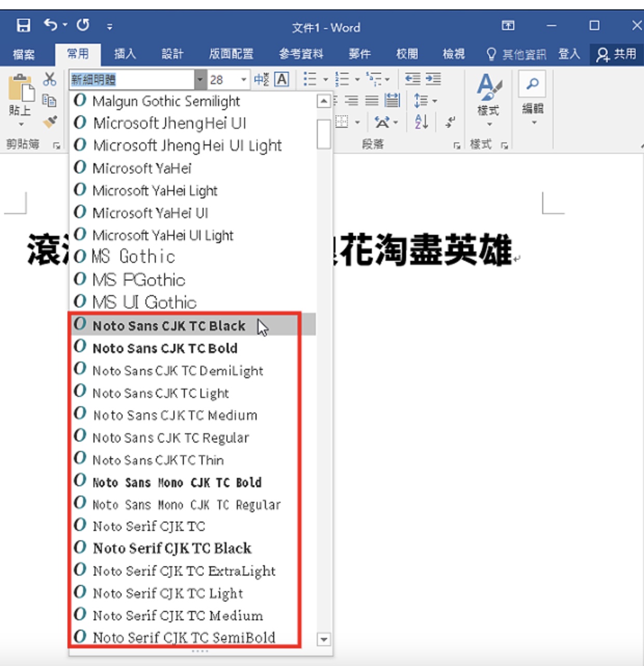Open the 段落 dialog launcher

point(457,146)
